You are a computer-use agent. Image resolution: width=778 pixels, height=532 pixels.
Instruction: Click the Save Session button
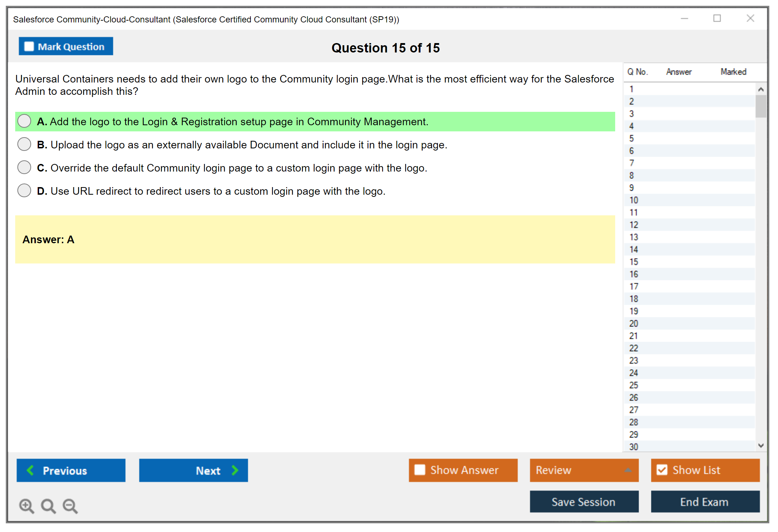pyautogui.click(x=584, y=502)
